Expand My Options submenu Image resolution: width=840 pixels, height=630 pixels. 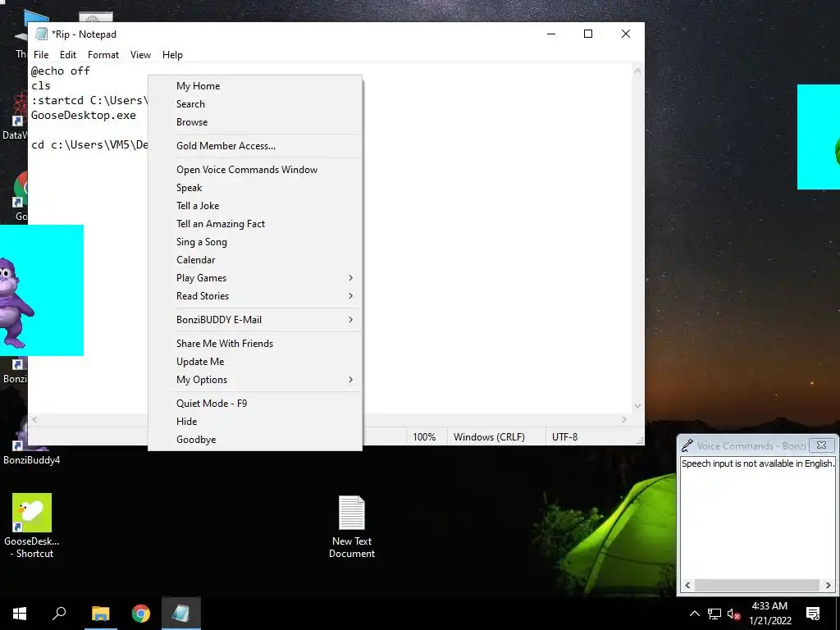pos(255,380)
